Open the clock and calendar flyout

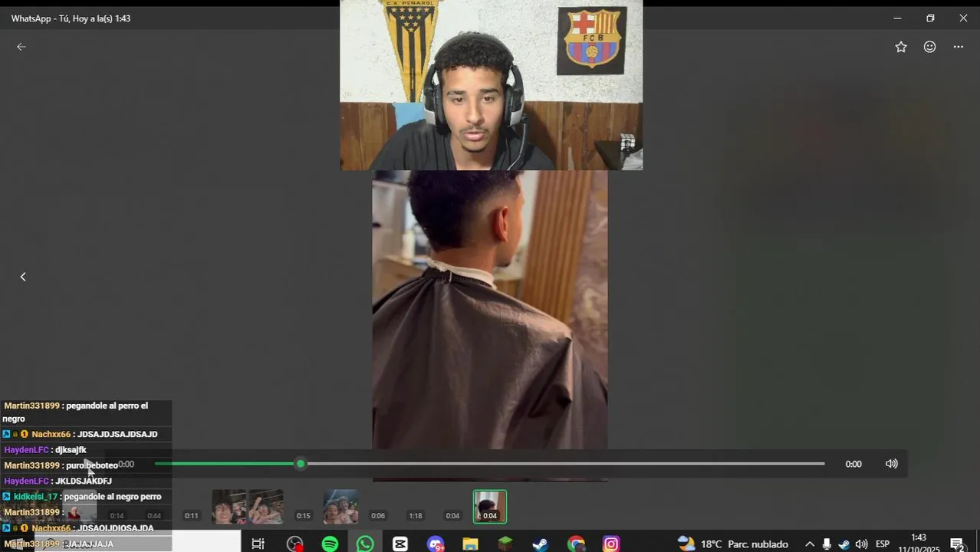point(919,544)
